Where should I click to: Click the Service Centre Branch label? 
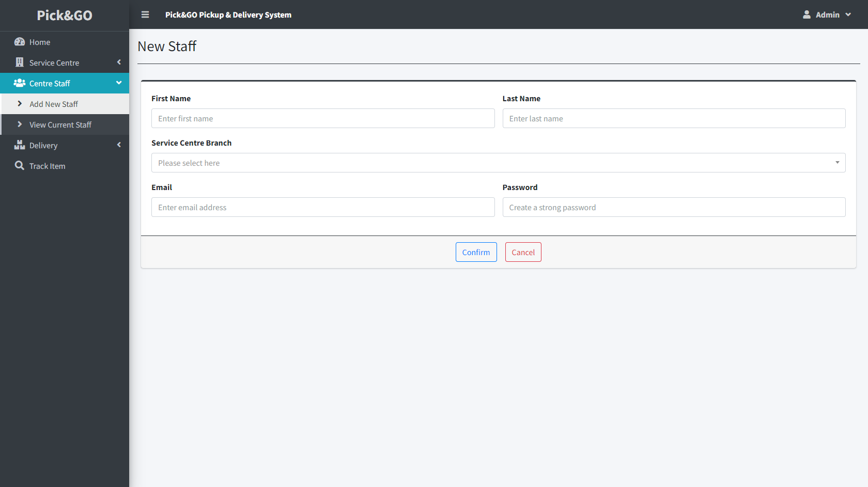pyautogui.click(x=191, y=143)
